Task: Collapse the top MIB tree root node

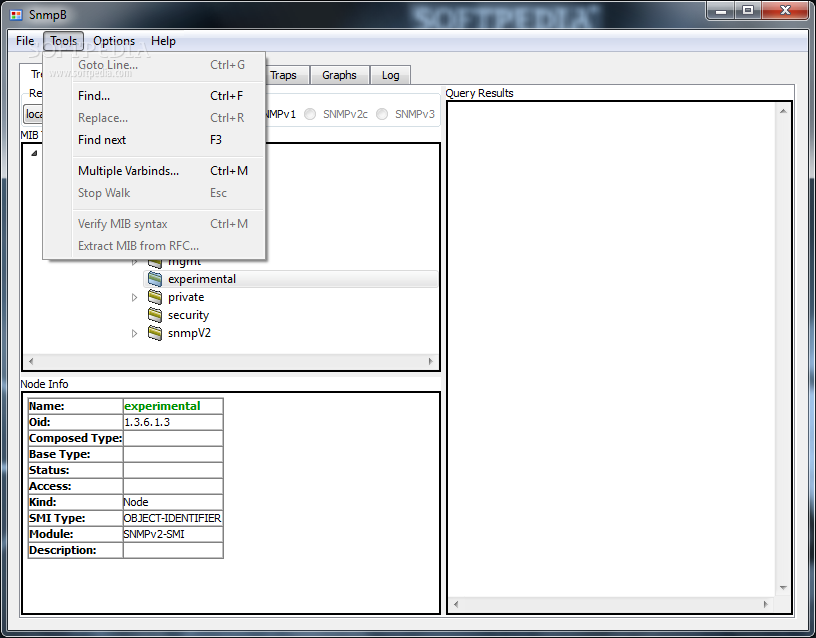Action: tap(34, 153)
